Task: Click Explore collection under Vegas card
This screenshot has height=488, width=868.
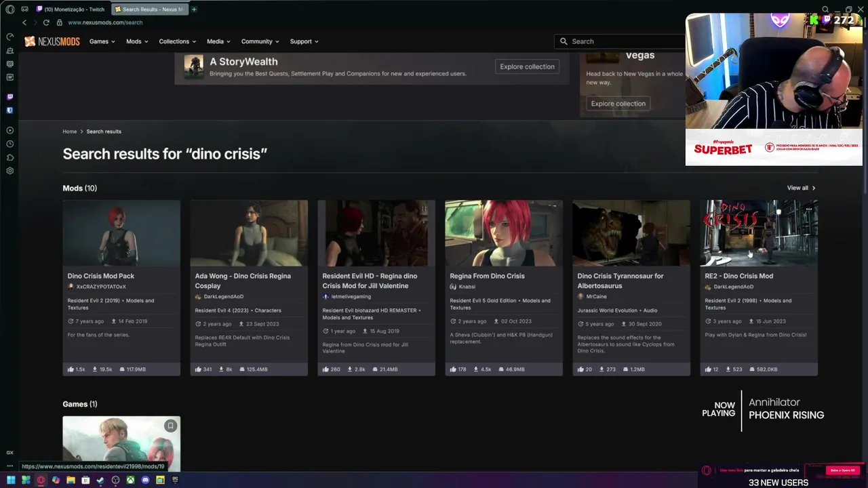Action: click(x=618, y=104)
